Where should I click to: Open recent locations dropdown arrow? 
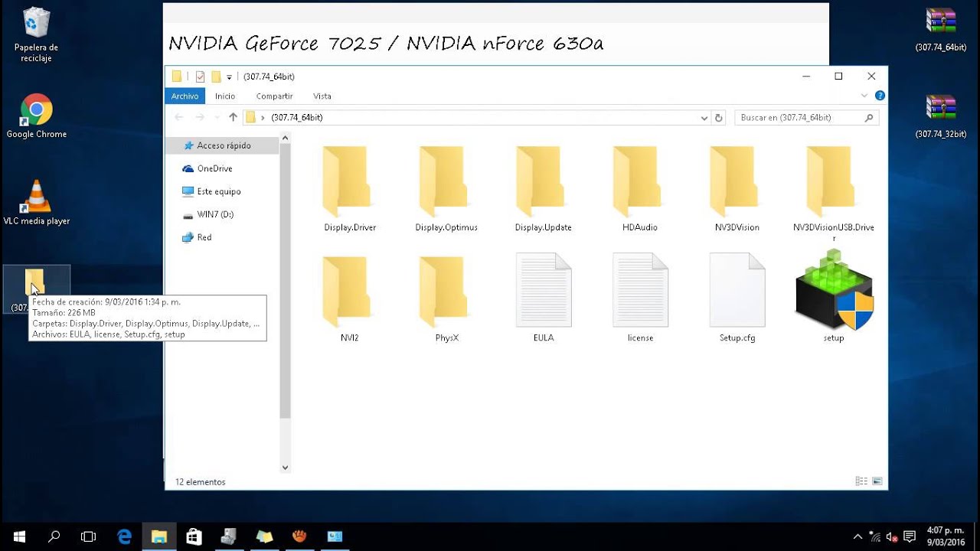[216, 118]
